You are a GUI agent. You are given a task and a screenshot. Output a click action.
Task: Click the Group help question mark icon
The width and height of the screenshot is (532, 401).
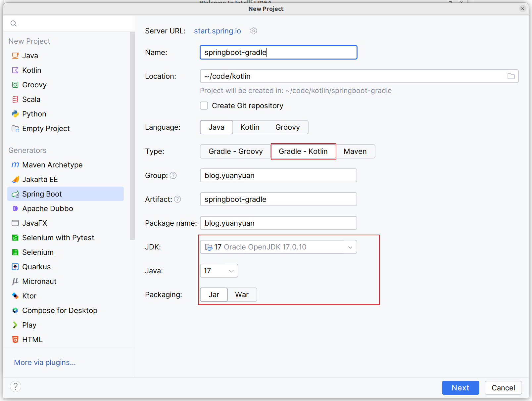point(173,175)
